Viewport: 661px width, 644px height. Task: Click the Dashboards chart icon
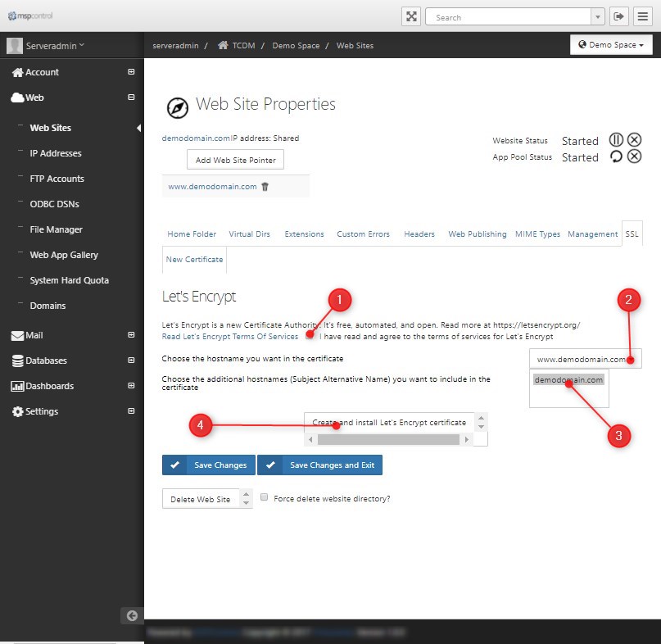pyautogui.click(x=17, y=386)
